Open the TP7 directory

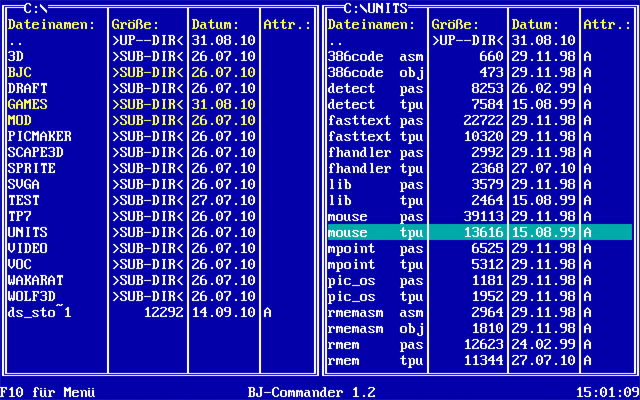20,216
